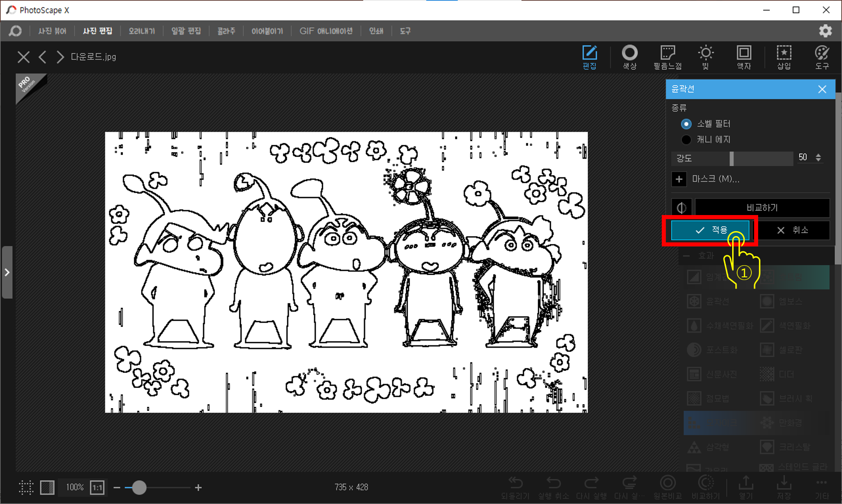Toggle the background display square icon

point(47,487)
